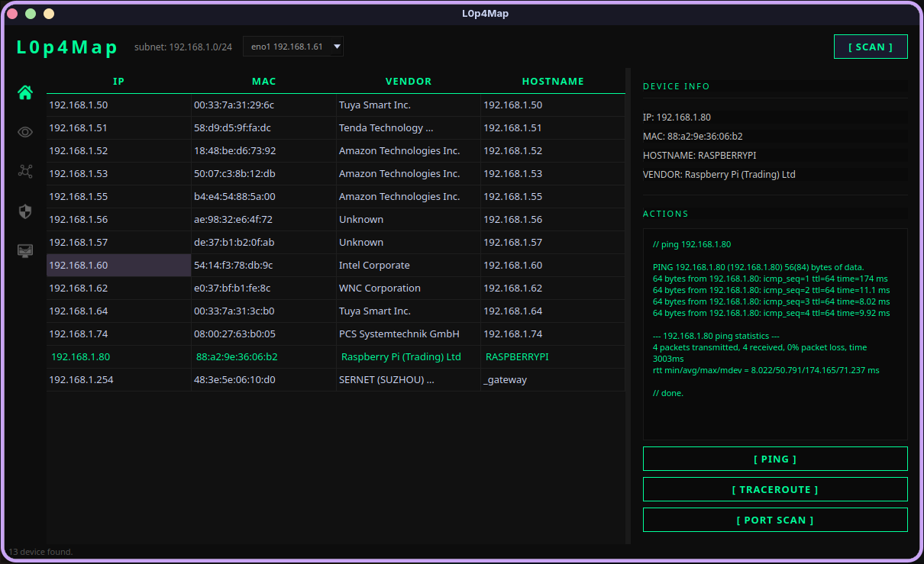Click the "13 device found." status text
This screenshot has width=924, height=564.
click(40, 552)
